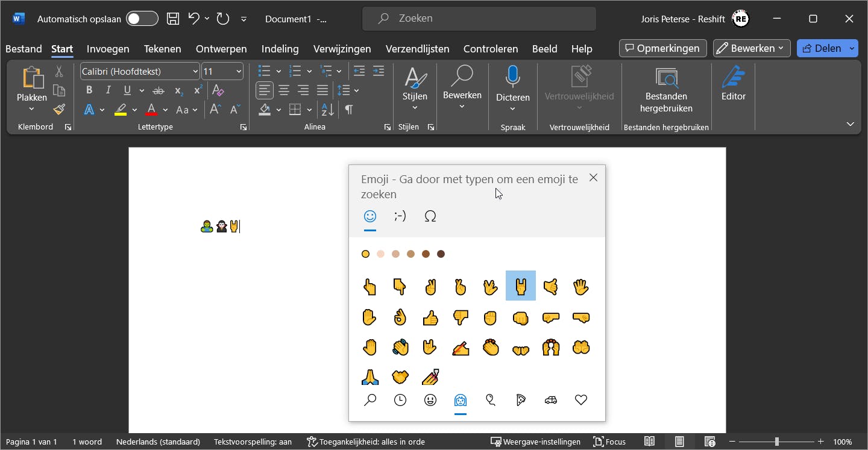Viewport: 868px width, 450px height.
Task: Insert the folded hands emoji
Action: tap(370, 377)
